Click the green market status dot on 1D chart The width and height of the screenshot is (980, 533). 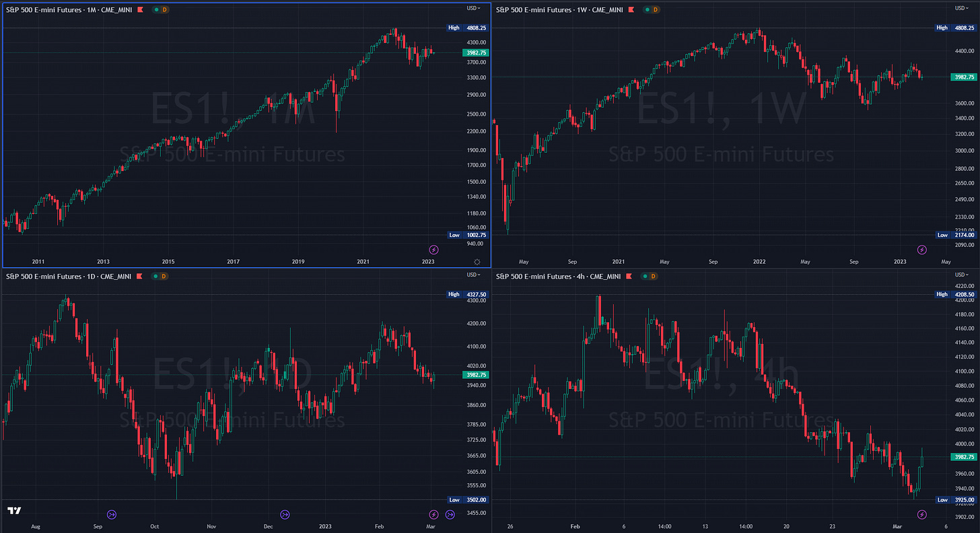coord(155,276)
